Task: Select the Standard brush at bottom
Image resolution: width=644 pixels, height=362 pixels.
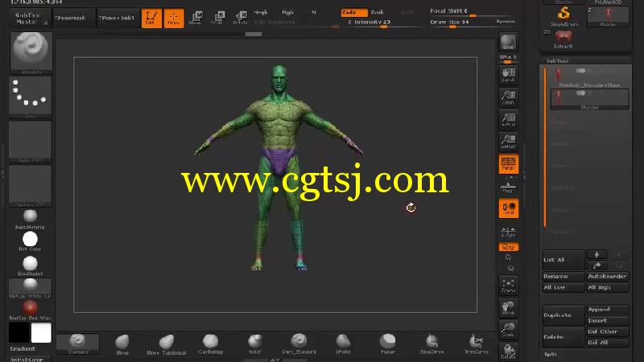Action: pyautogui.click(x=77, y=344)
